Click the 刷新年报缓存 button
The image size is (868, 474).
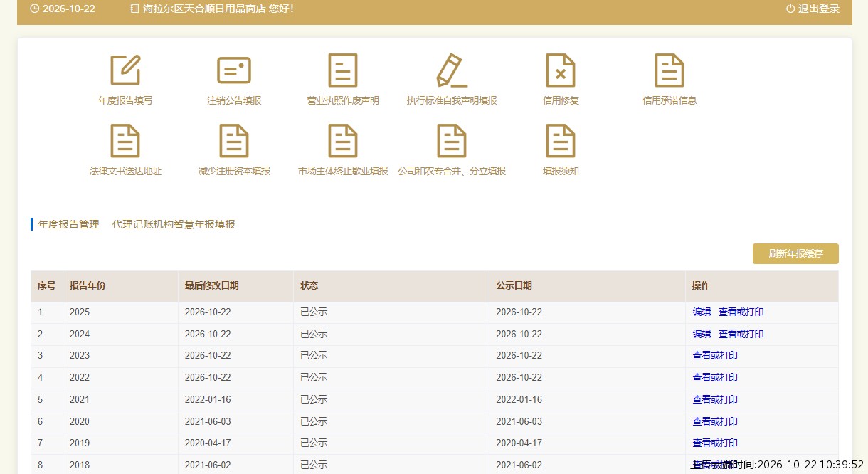[x=795, y=254]
